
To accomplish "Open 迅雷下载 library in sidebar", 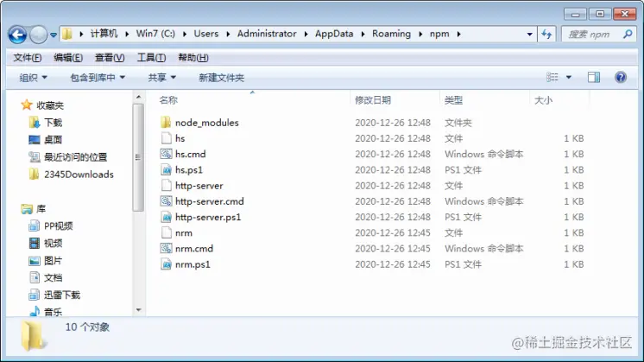I will point(54,295).
